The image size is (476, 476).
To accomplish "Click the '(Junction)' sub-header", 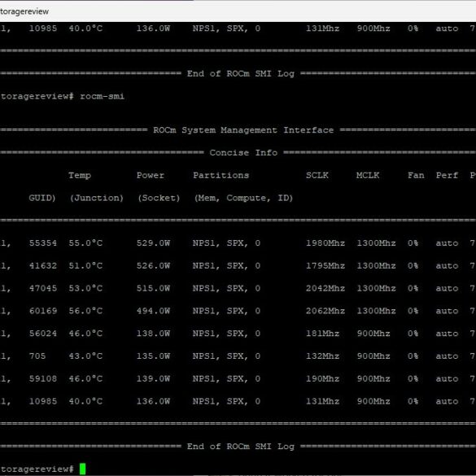I will click(97, 198).
